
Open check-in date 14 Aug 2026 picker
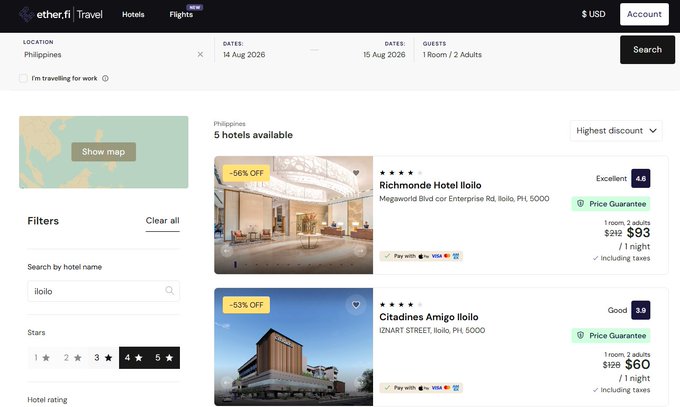point(244,55)
